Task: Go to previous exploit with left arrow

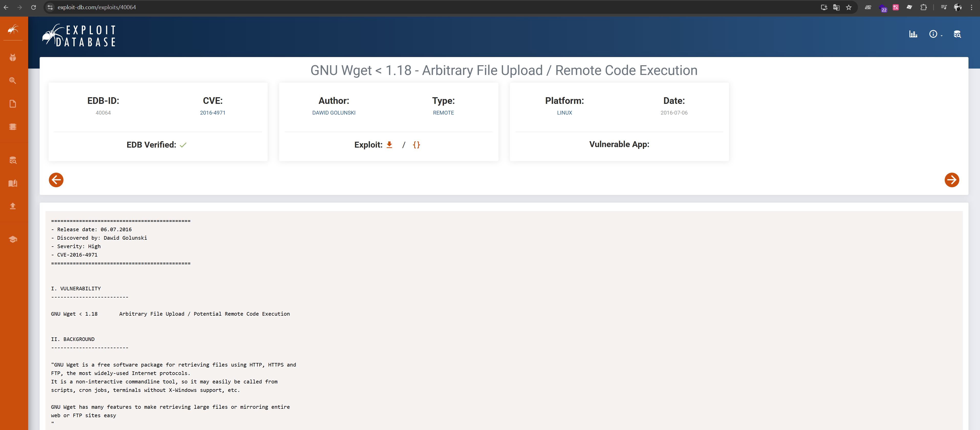Action: tap(56, 180)
